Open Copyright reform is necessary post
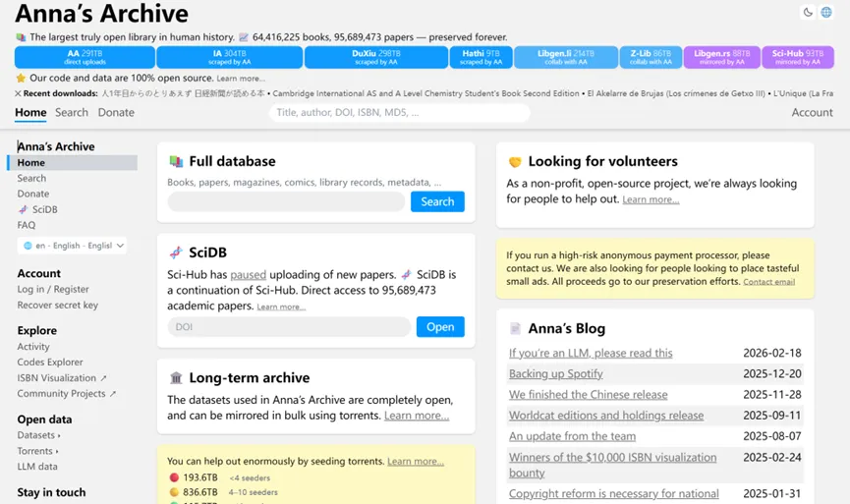 [x=613, y=494]
